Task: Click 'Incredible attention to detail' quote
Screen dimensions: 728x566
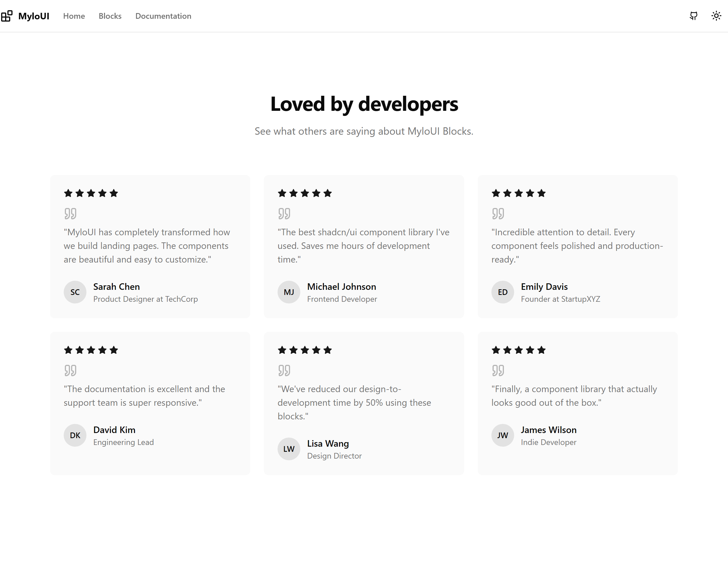Action: click(x=577, y=246)
